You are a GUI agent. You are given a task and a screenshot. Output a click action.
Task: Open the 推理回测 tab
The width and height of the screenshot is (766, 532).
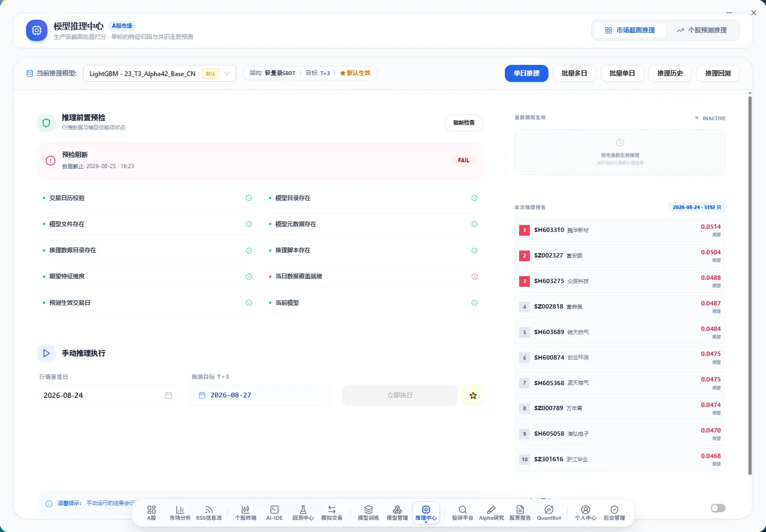pyautogui.click(x=718, y=73)
